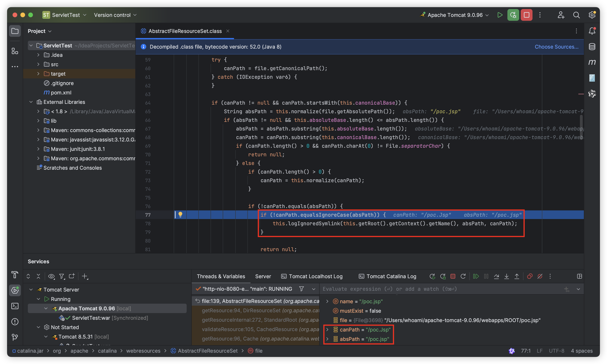Stop the debug session from the Services toolbar
Image resolution: width=607 pixels, height=364 pixels.
point(453,276)
